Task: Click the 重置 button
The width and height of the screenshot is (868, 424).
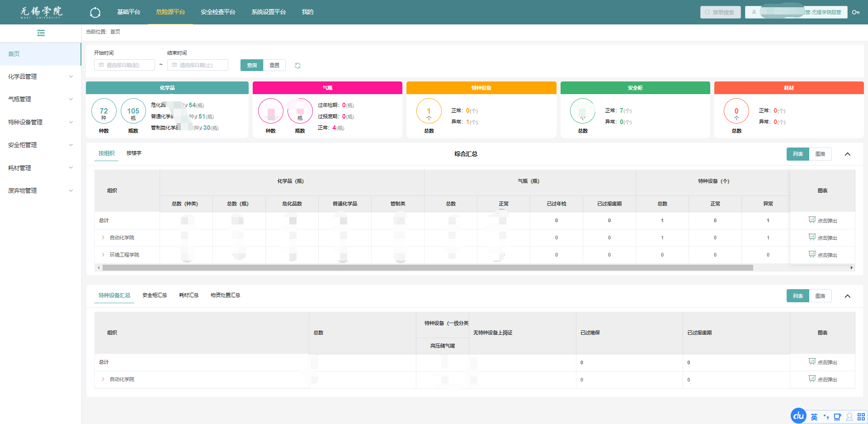Action: click(x=274, y=66)
